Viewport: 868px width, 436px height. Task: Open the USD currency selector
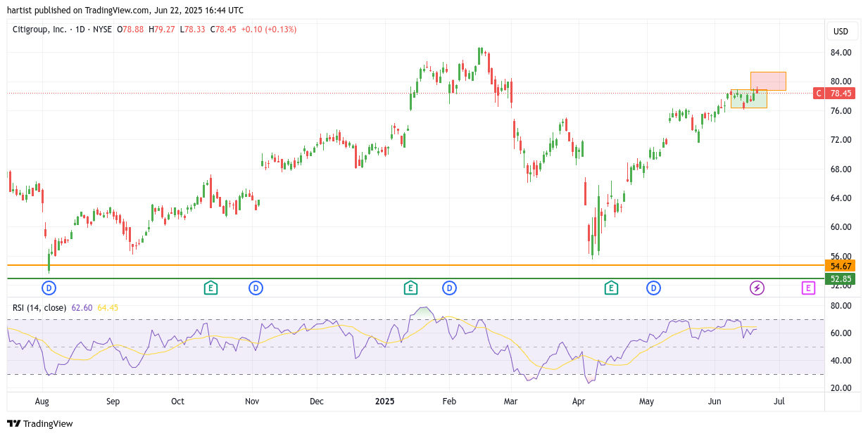click(841, 31)
